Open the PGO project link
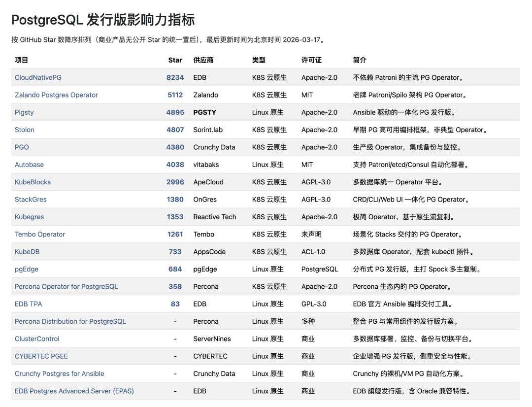The height and width of the screenshot is (407, 532). [x=21, y=147]
